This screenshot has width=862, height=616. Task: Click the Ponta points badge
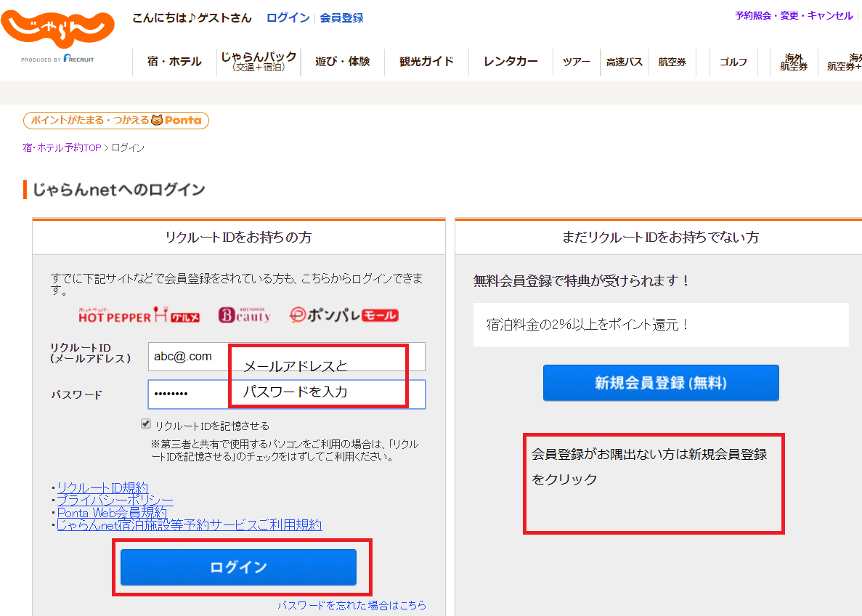pos(116,120)
